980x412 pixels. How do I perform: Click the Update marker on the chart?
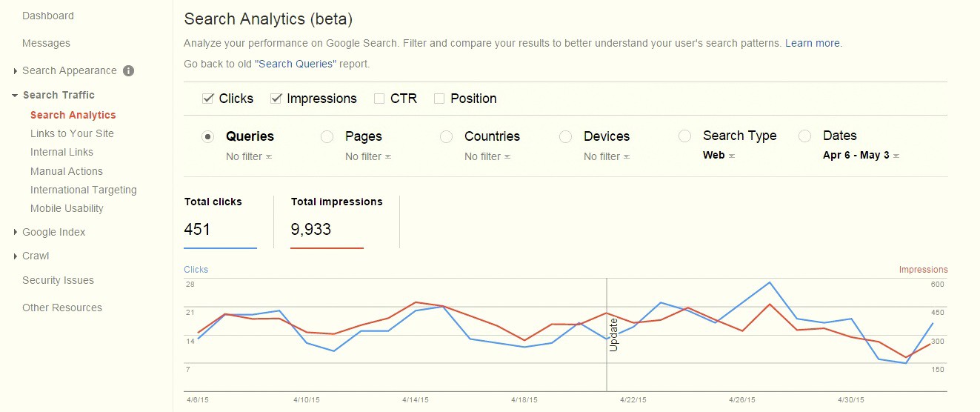613,334
